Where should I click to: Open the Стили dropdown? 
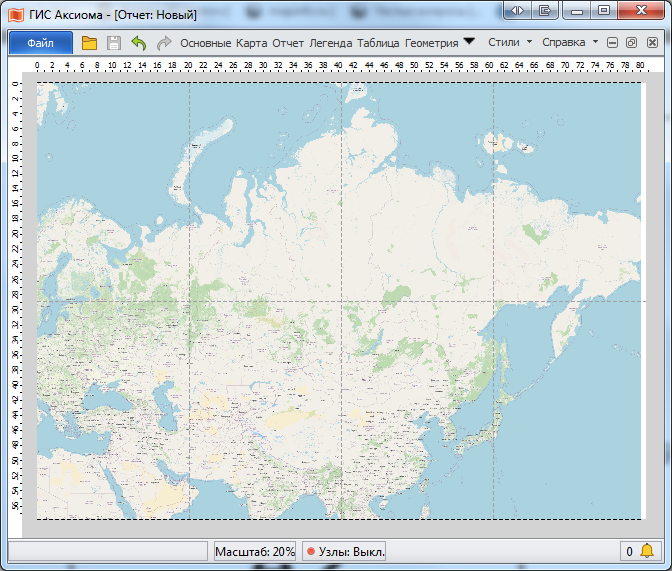pyautogui.click(x=509, y=43)
